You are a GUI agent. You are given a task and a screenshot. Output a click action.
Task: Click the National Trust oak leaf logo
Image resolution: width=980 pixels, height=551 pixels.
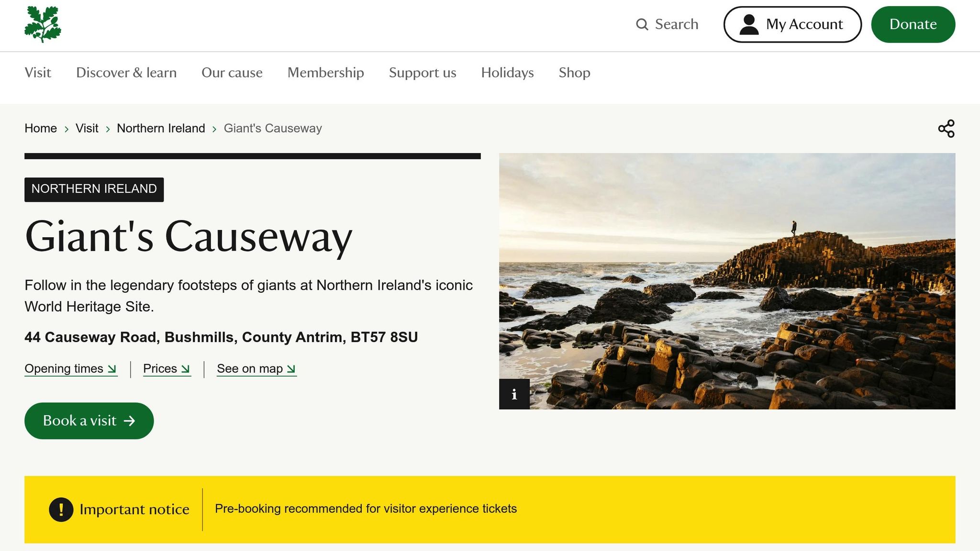pyautogui.click(x=43, y=24)
